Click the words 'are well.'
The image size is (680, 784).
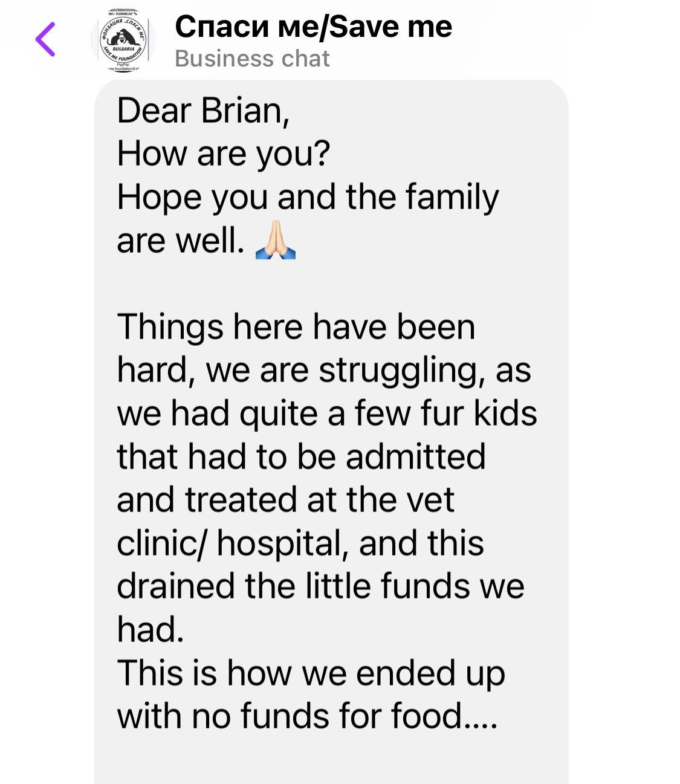click(180, 241)
